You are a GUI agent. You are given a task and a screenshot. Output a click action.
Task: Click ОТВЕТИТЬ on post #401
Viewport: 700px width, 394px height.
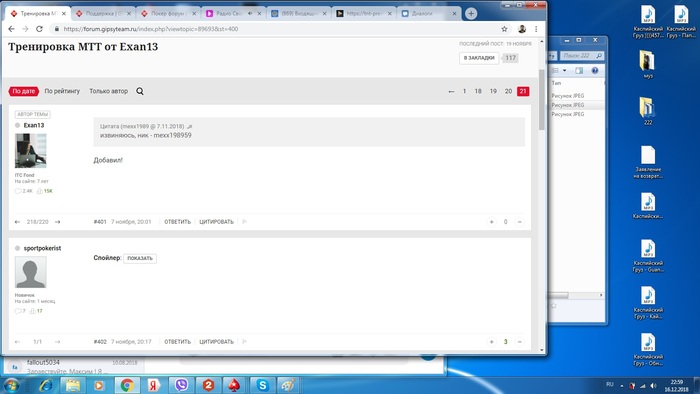coord(177,222)
